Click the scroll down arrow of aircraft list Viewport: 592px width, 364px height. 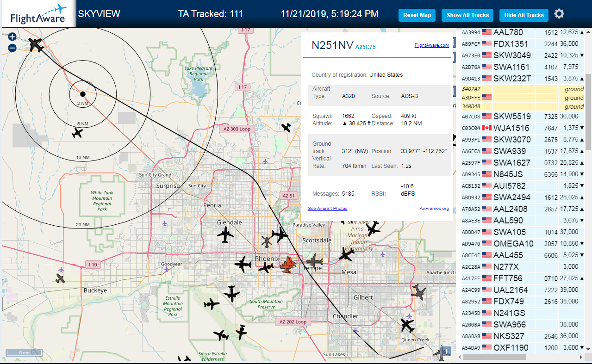[588, 349]
